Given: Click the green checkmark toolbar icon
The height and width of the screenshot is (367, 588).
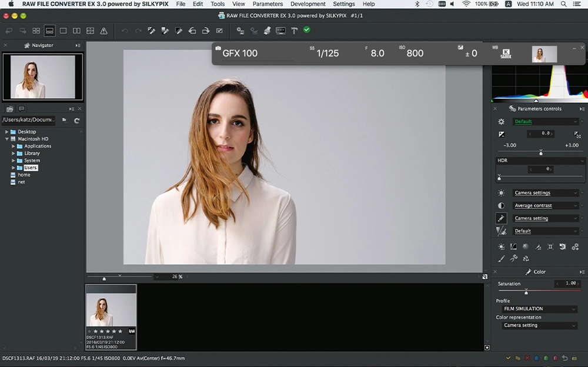Looking at the screenshot, I should click(307, 30).
